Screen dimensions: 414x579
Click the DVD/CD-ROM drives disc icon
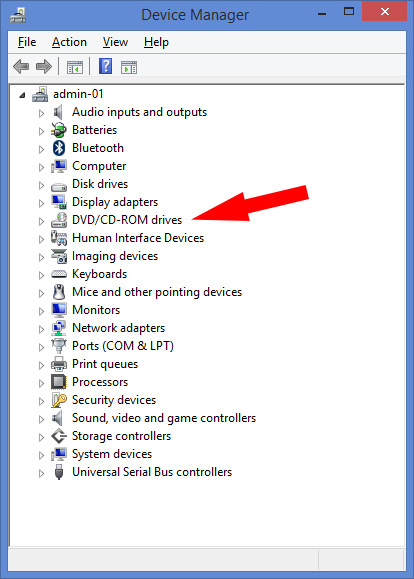point(59,220)
